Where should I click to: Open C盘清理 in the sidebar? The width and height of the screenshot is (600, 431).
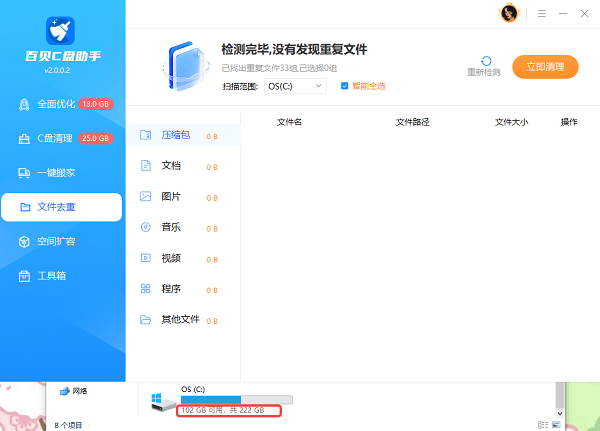click(x=62, y=138)
